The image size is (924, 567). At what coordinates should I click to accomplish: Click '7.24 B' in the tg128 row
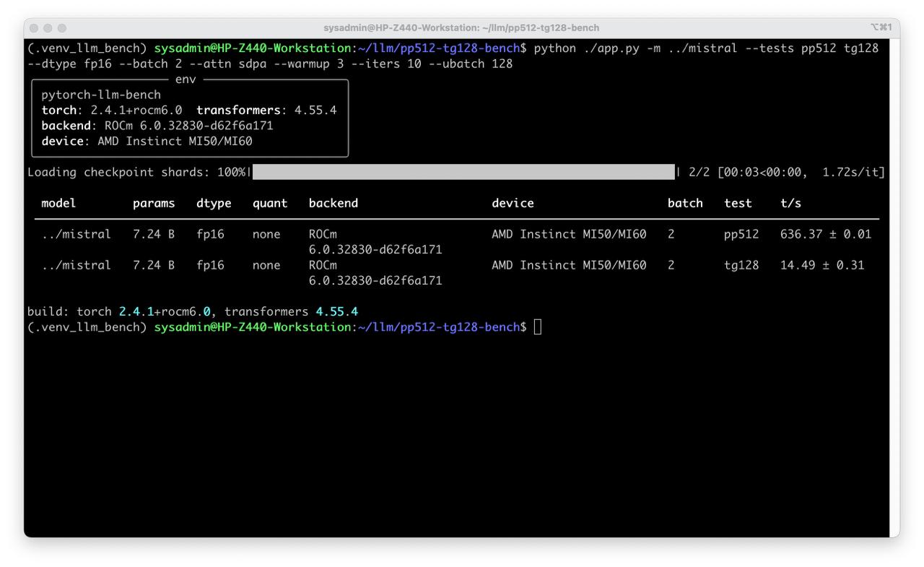click(154, 265)
